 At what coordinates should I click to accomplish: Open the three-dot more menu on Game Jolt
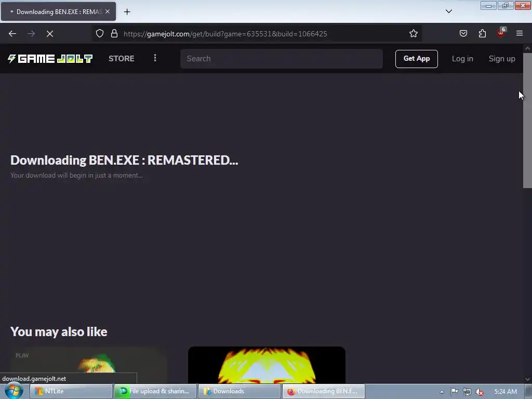[x=155, y=58]
